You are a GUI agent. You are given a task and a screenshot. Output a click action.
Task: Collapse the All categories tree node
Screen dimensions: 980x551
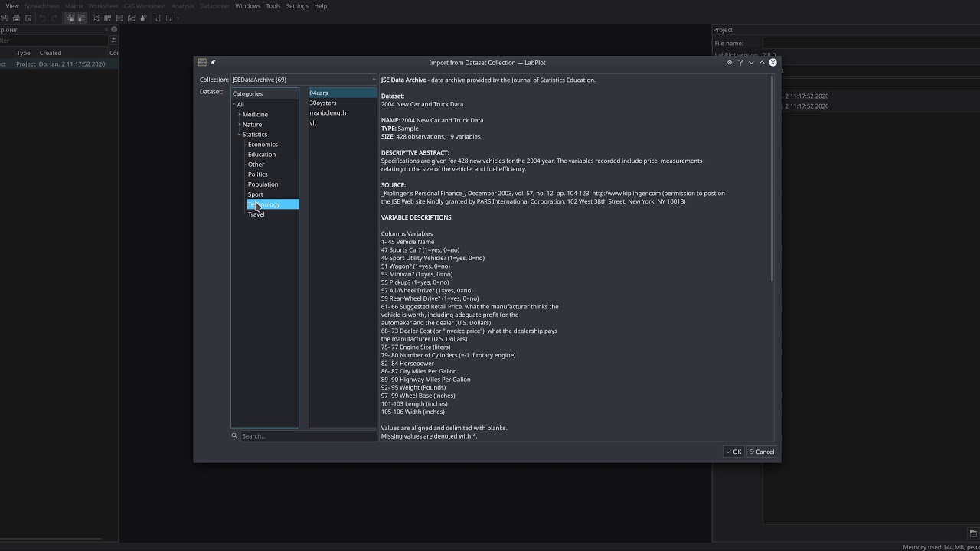[234, 104]
